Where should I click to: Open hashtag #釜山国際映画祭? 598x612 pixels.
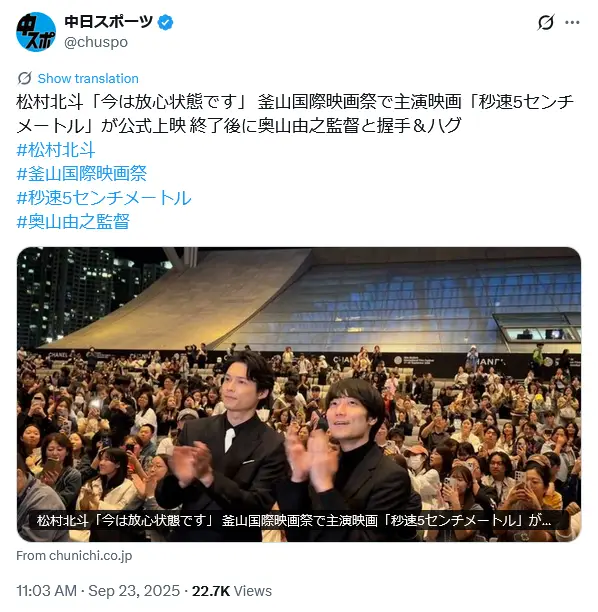tap(82, 174)
